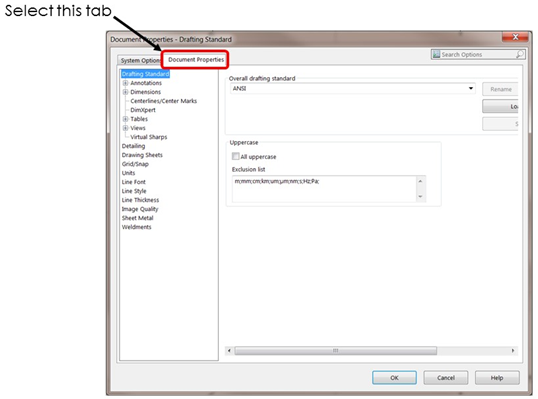The width and height of the screenshot is (538, 399).
Task: Click the horizontal scrollbar thumb
Action: pos(336,351)
